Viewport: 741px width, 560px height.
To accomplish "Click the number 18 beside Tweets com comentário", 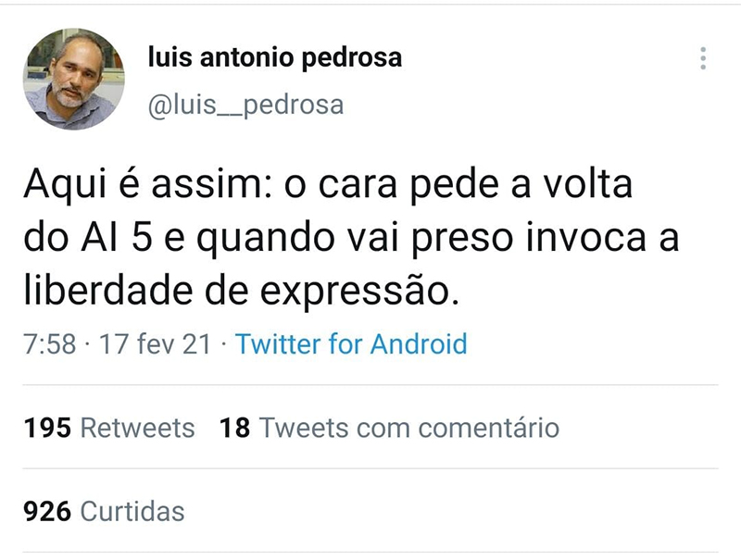I will pyautogui.click(x=234, y=429).
